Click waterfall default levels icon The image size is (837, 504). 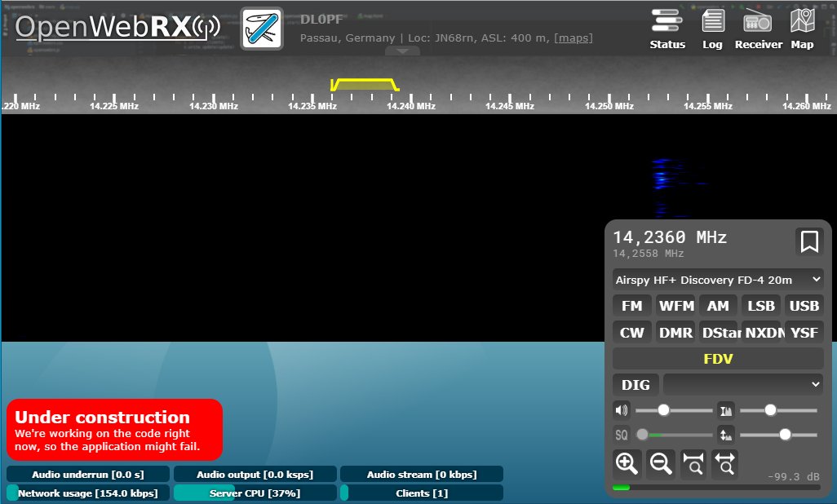click(x=726, y=435)
